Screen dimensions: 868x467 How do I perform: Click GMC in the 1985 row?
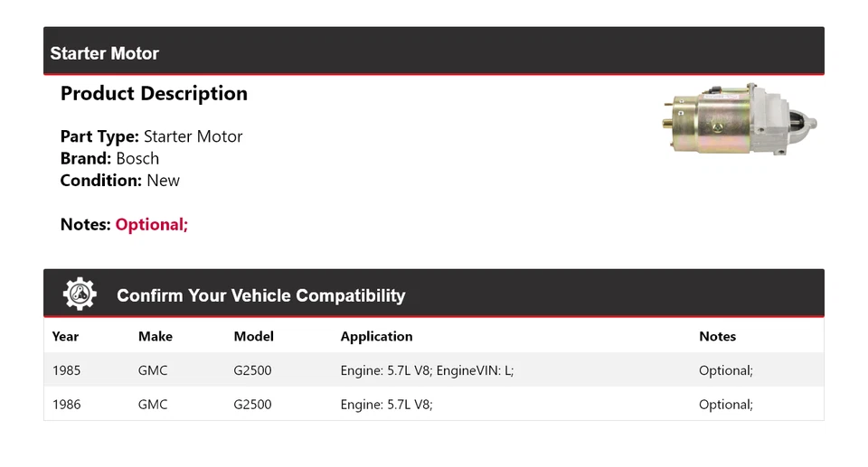(153, 370)
